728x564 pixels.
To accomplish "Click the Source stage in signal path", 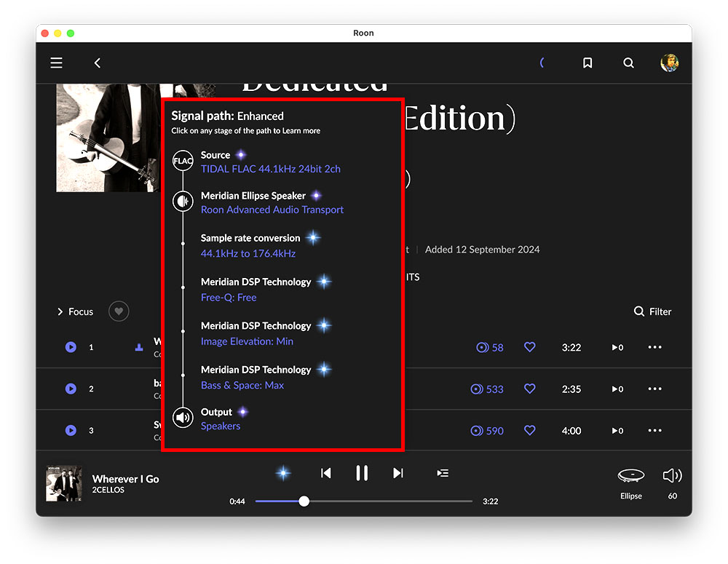I will pyautogui.click(x=215, y=155).
